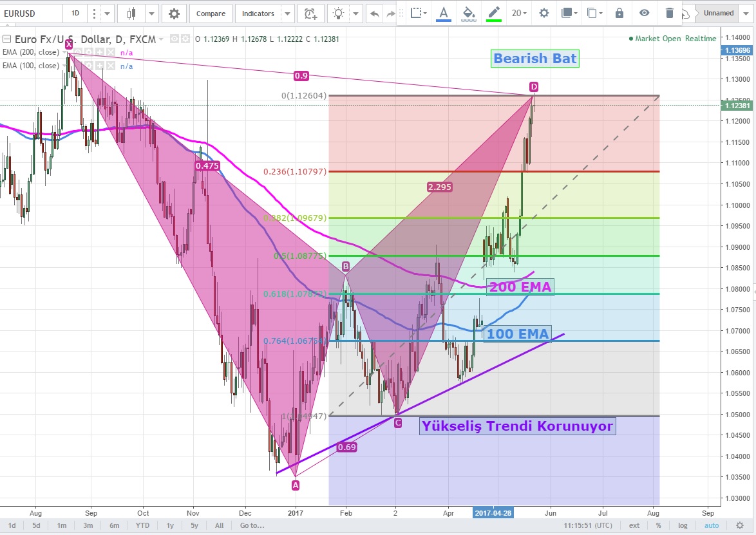Delete the selected drawing with the trash icon

click(670, 13)
